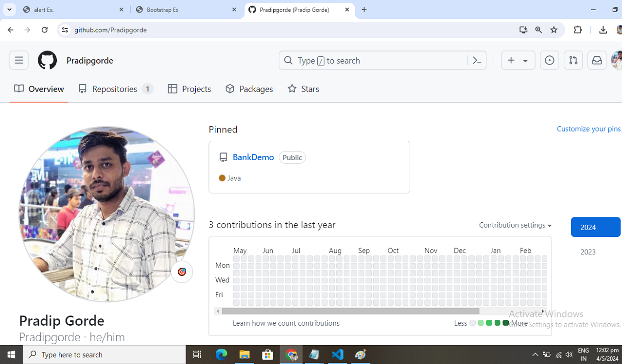Switch to the Stars tab

click(x=303, y=89)
